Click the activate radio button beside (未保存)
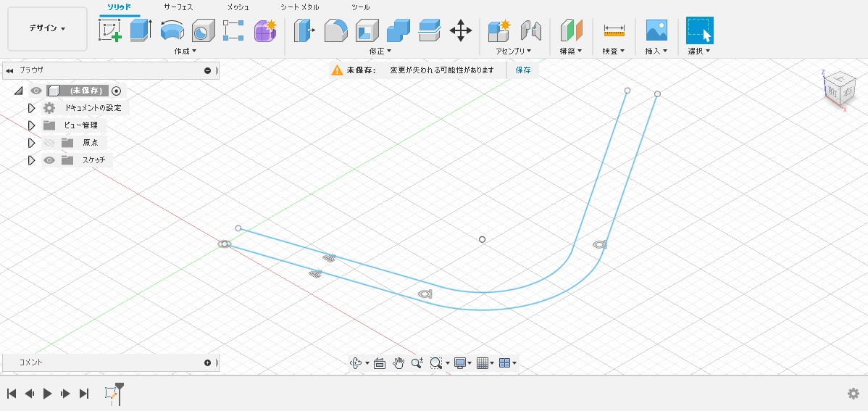Screen dimensions: 868x411 (x=116, y=91)
